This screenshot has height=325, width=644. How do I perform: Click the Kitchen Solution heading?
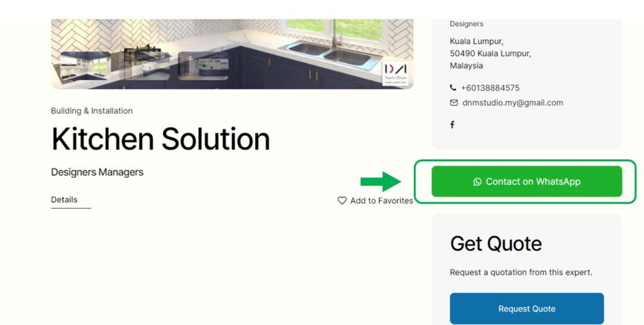[x=160, y=139]
